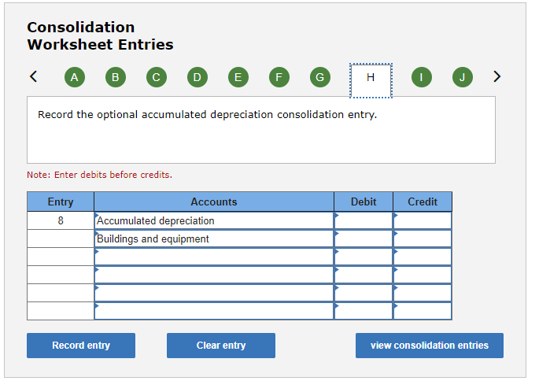Click the 'Enter debits before credits' note
The height and width of the screenshot is (392, 550).
pyautogui.click(x=100, y=175)
